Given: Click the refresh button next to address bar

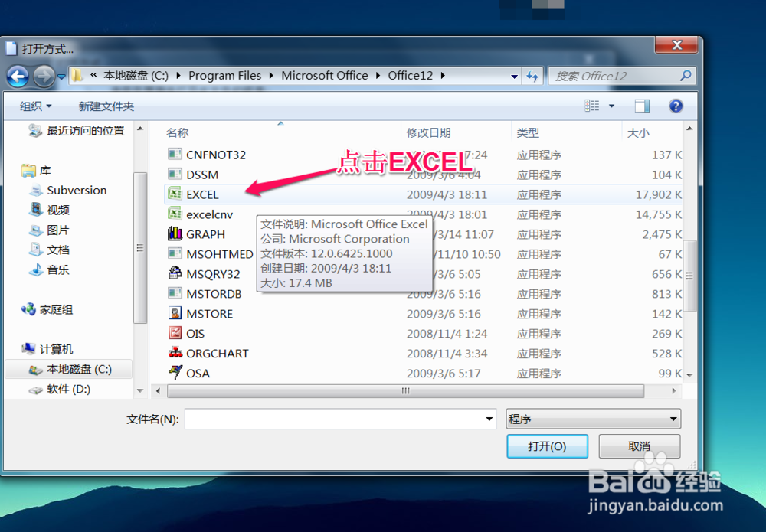Looking at the screenshot, I should (x=532, y=76).
